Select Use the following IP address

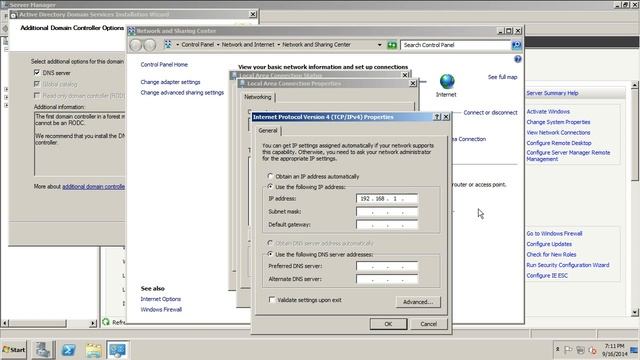[x=270, y=187]
